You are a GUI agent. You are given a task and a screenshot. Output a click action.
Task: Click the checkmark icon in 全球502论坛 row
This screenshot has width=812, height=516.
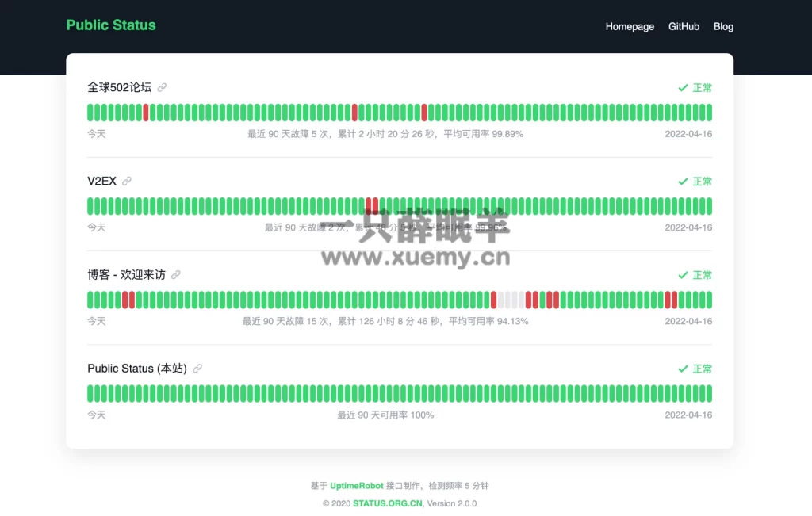click(x=683, y=88)
